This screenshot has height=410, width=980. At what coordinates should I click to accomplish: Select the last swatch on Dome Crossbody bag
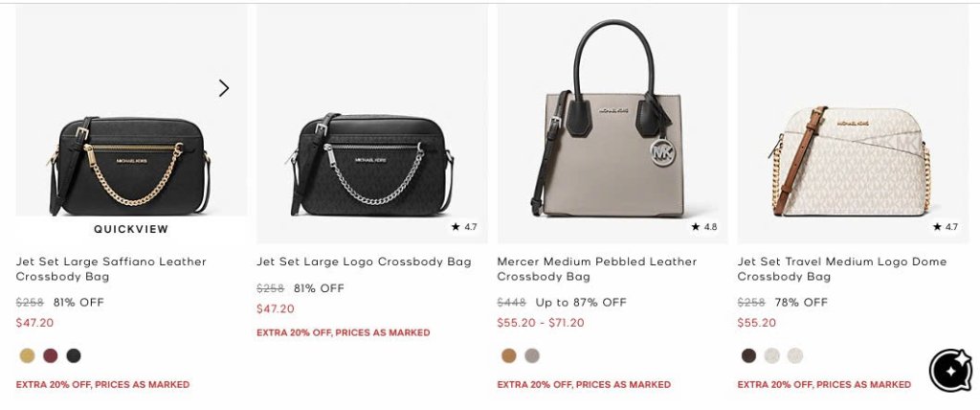pyautogui.click(x=795, y=356)
